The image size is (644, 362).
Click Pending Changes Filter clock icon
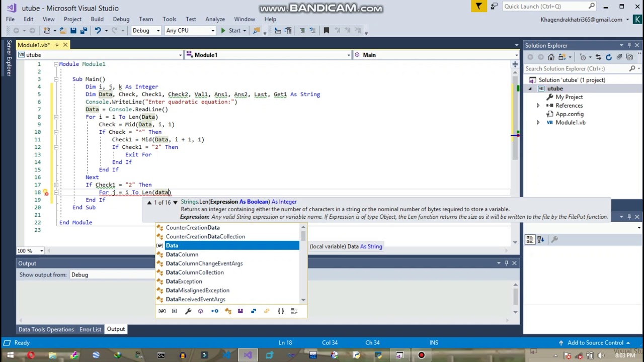(x=583, y=57)
